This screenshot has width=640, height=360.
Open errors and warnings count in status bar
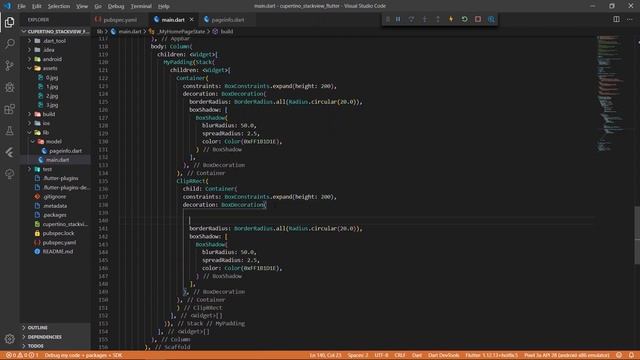click(22, 355)
